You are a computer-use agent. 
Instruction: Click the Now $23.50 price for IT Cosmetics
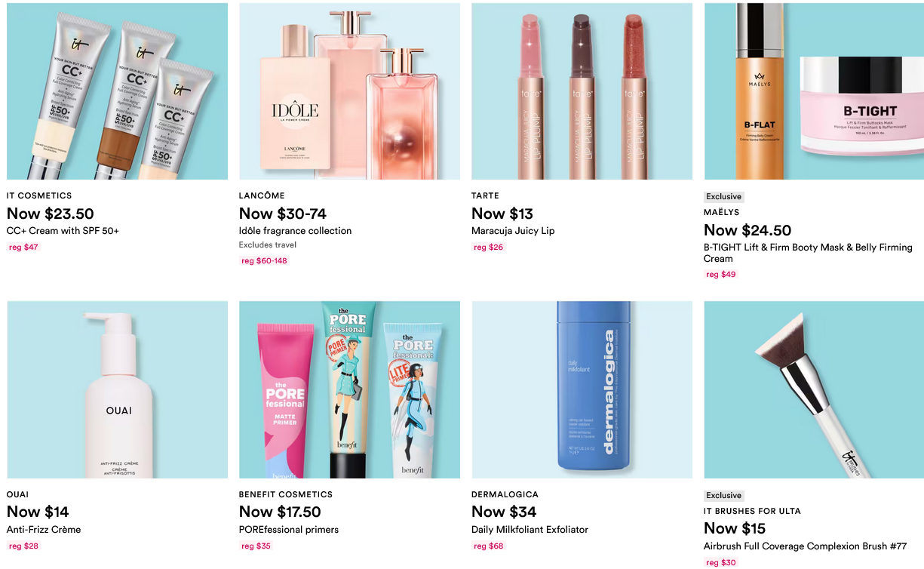51,214
